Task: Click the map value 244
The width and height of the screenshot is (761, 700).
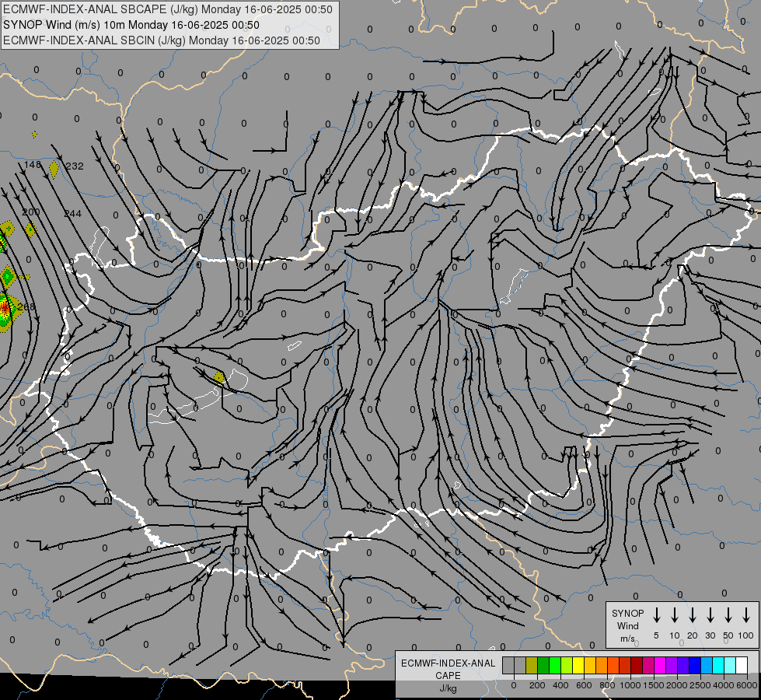Action: 73,214
